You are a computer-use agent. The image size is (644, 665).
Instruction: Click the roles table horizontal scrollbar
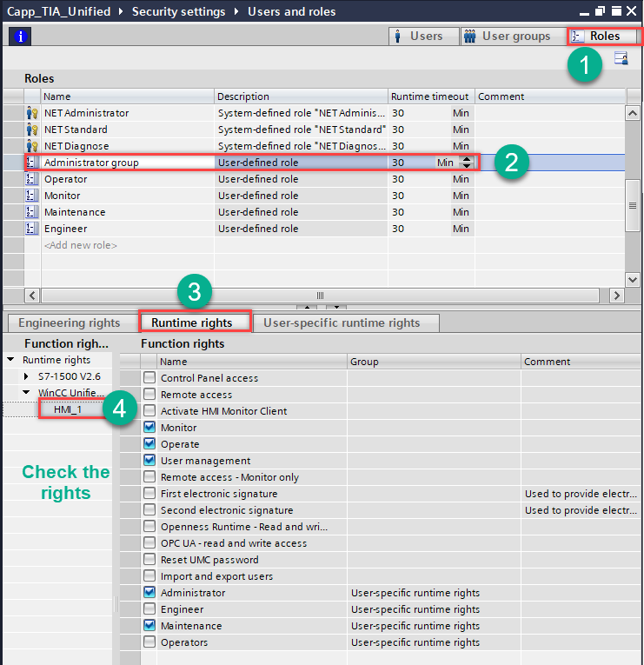(x=320, y=296)
